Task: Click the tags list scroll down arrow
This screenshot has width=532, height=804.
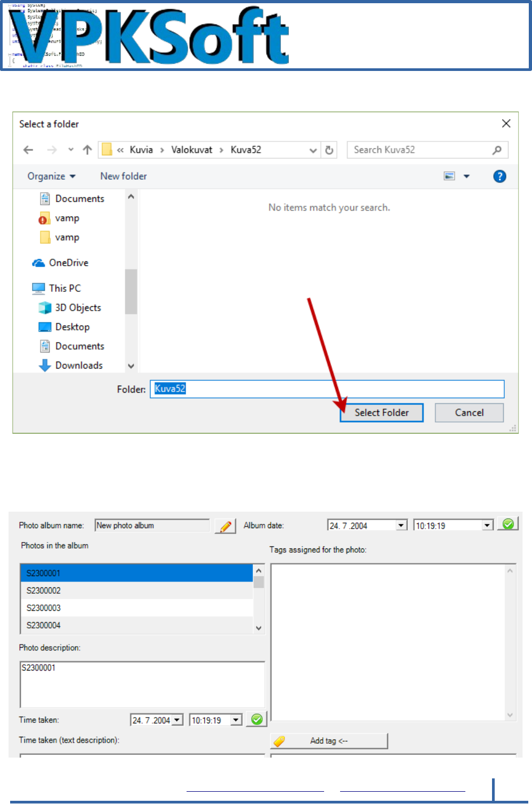Action: tap(510, 715)
